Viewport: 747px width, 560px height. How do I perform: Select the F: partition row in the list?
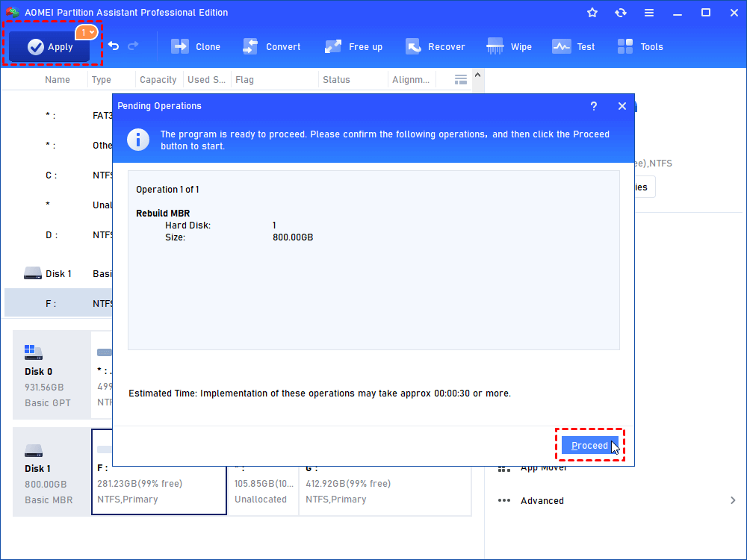(x=58, y=303)
